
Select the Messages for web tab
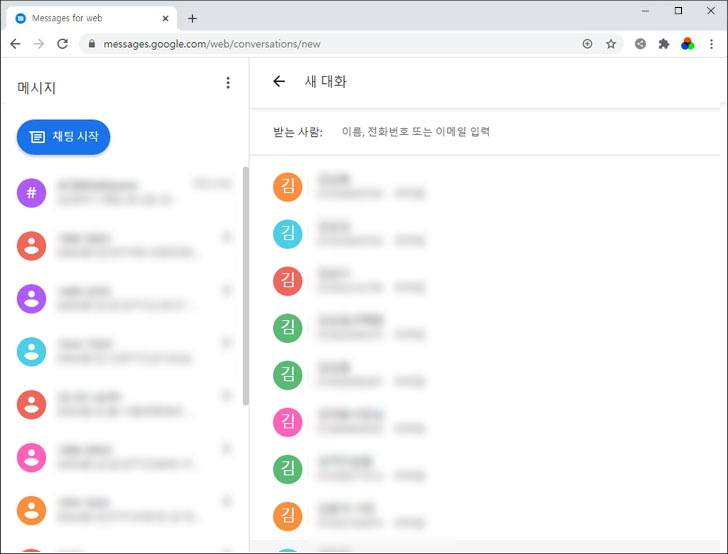coord(91,19)
